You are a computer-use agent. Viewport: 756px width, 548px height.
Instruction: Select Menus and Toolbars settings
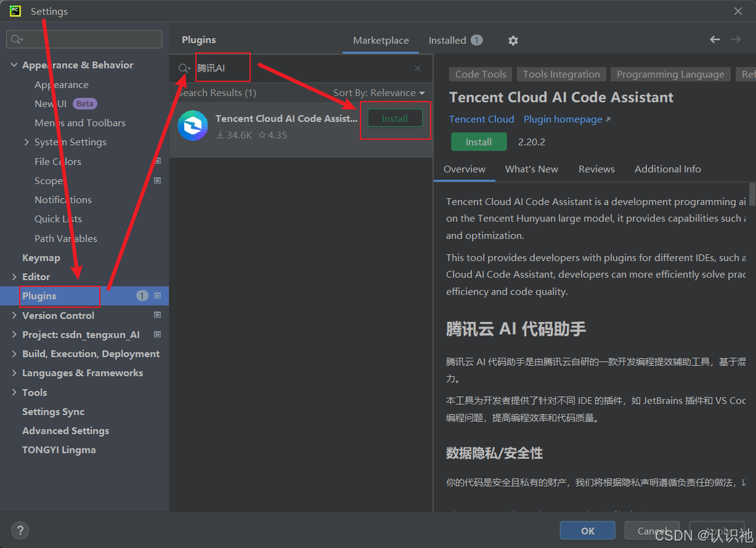pyautogui.click(x=80, y=123)
